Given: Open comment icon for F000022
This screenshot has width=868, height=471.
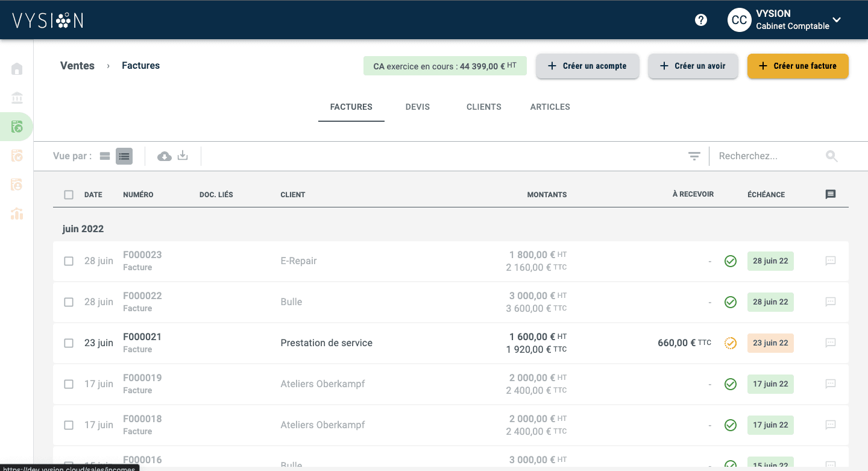Looking at the screenshot, I should 831,302.
